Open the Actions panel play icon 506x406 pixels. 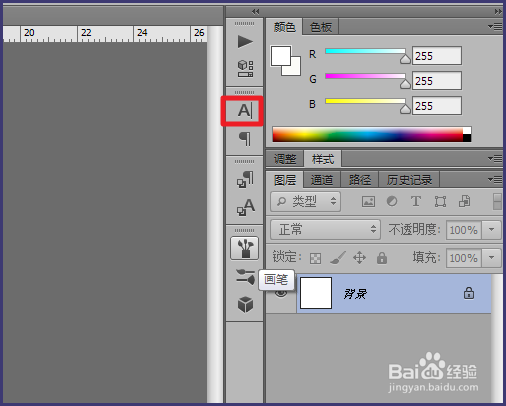coord(245,42)
